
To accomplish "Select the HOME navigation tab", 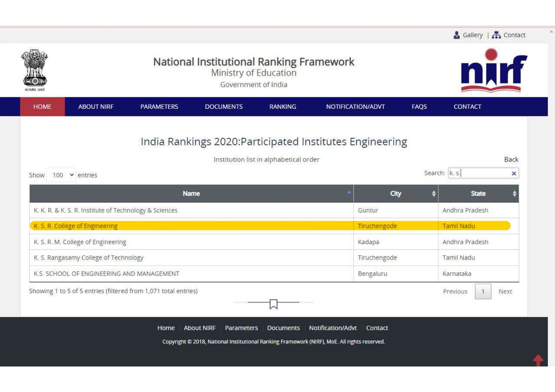I will pos(42,107).
